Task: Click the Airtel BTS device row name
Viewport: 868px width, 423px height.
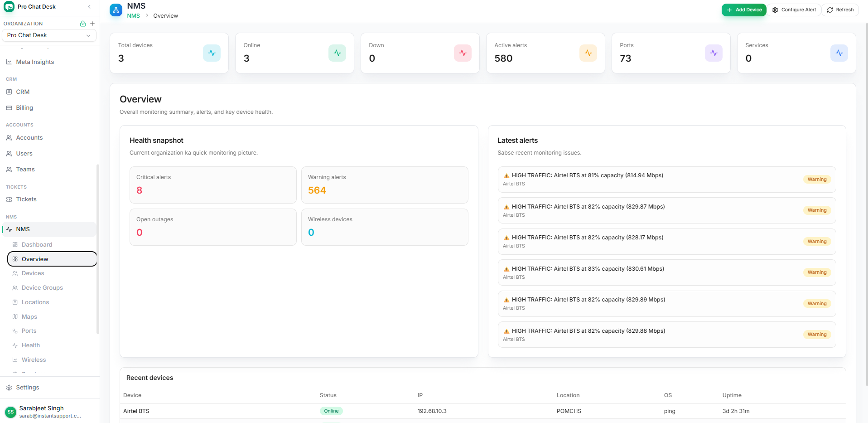Action: [136, 411]
